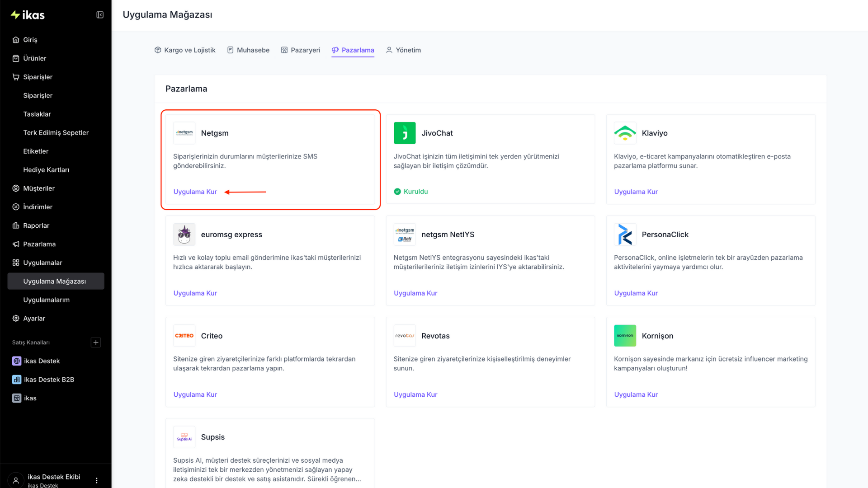Click the Netgsm app logo

184,133
